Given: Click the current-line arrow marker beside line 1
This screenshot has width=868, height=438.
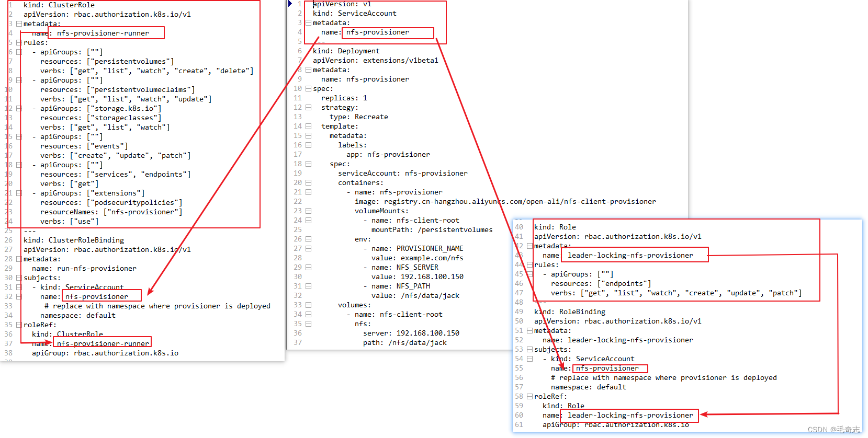Looking at the screenshot, I should (x=290, y=4).
